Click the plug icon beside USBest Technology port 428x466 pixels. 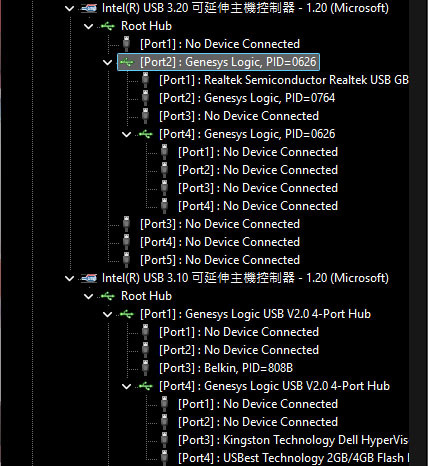tap(164, 458)
